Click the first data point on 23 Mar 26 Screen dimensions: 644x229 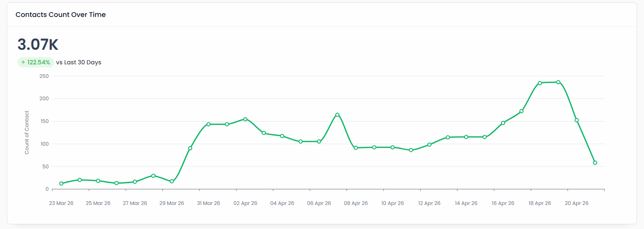61,184
